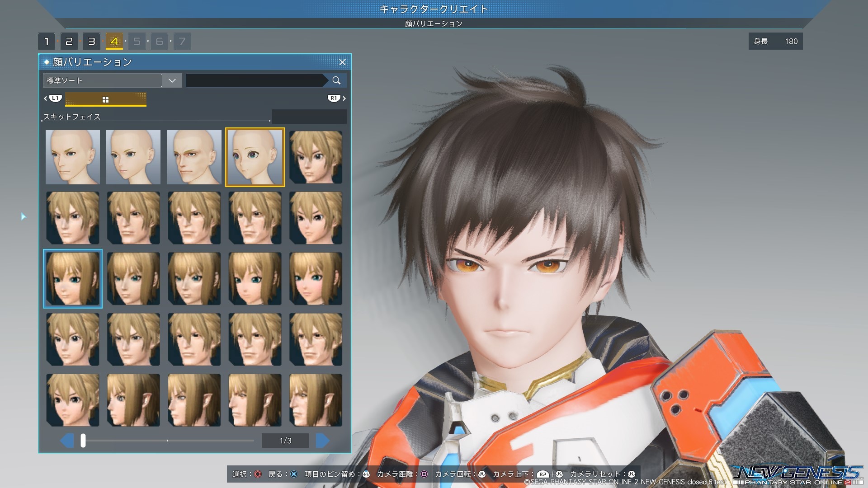The height and width of the screenshot is (488, 868).
Task: Select currently active step 4 tab
Action: point(114,41)
